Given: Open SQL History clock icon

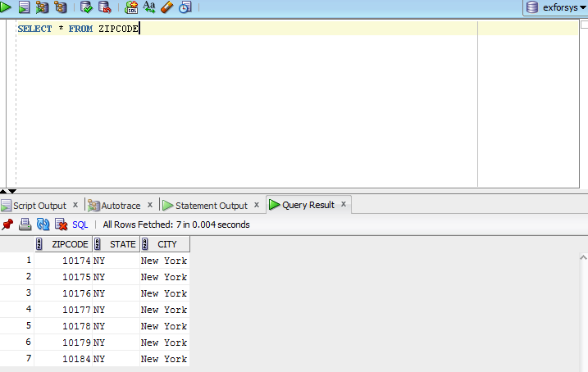Looking at the screenshot, I should (185, 7).
